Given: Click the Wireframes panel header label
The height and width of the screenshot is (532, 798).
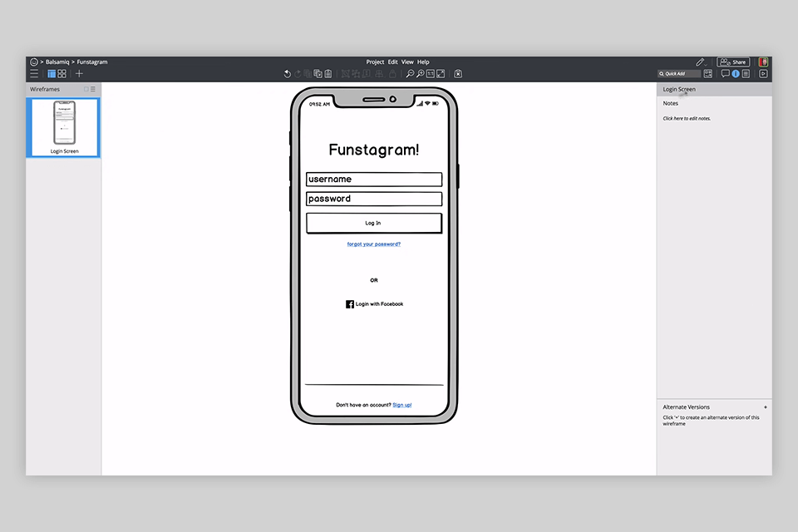Looking at the screenshot, I should (45, 89).
